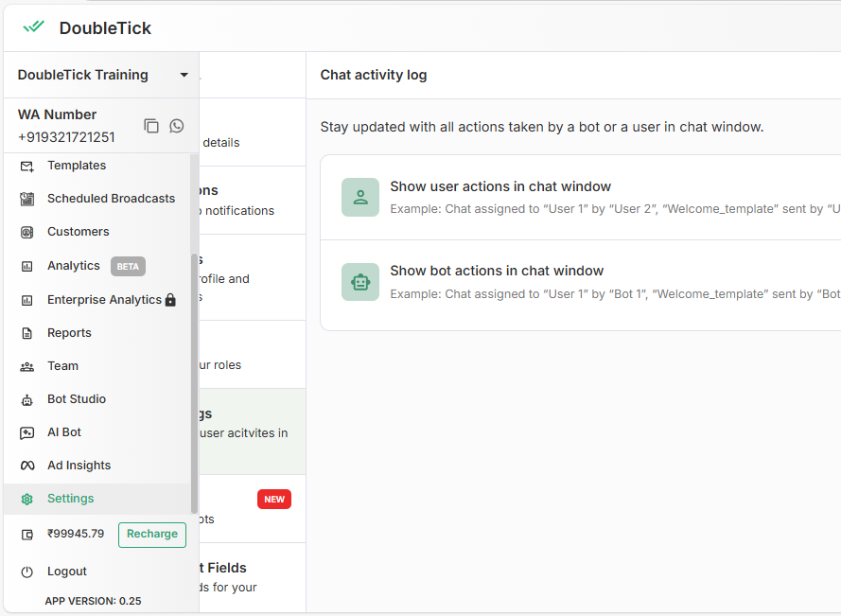Open the Reports page
This screenshot has height=616, width=841.
click(x=69, y=333)
